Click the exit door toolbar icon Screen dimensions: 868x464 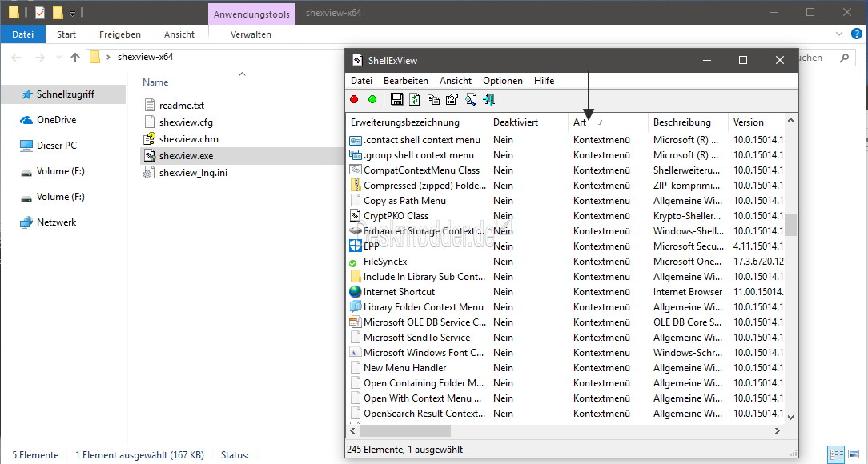click(x=488, y=100)
